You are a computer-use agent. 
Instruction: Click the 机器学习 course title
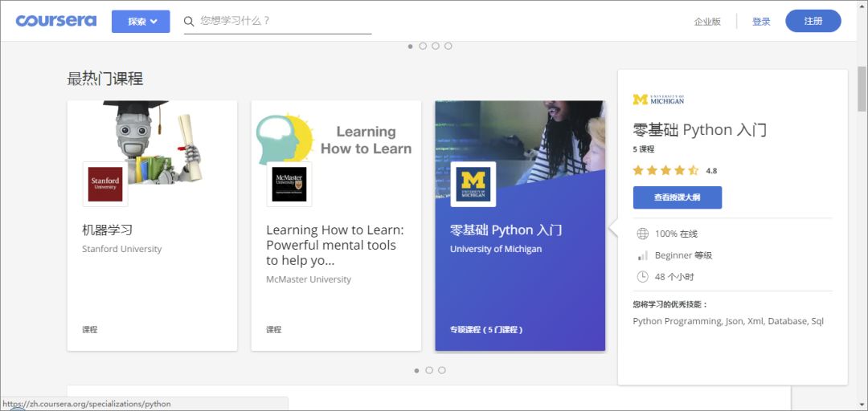[108, 230]
